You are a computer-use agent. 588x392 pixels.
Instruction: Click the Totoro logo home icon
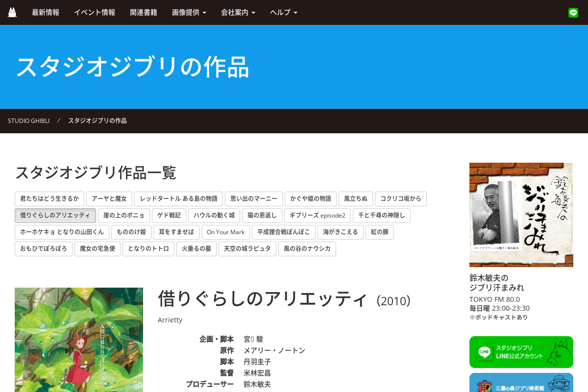tap(12, 12)
